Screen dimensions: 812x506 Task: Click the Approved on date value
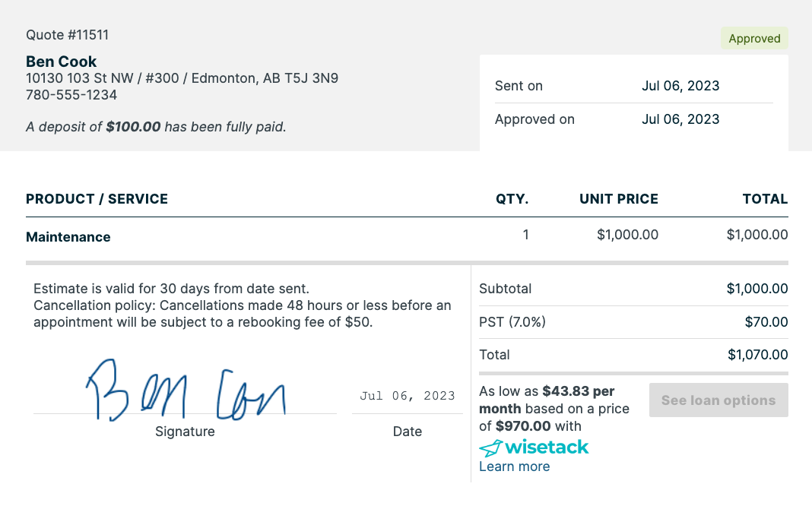coord(680,119)
